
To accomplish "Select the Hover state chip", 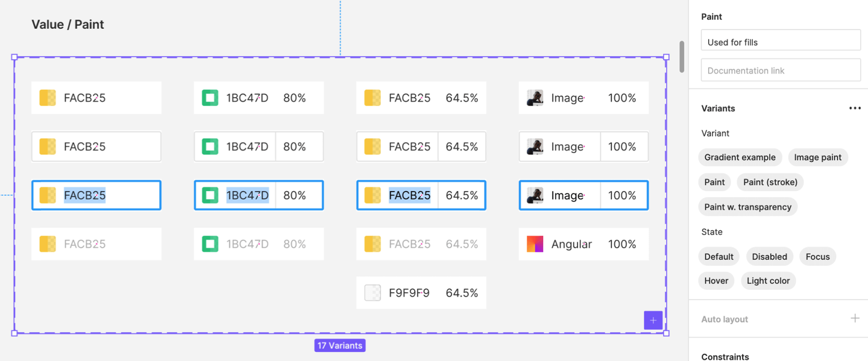I will click(716, 281).
